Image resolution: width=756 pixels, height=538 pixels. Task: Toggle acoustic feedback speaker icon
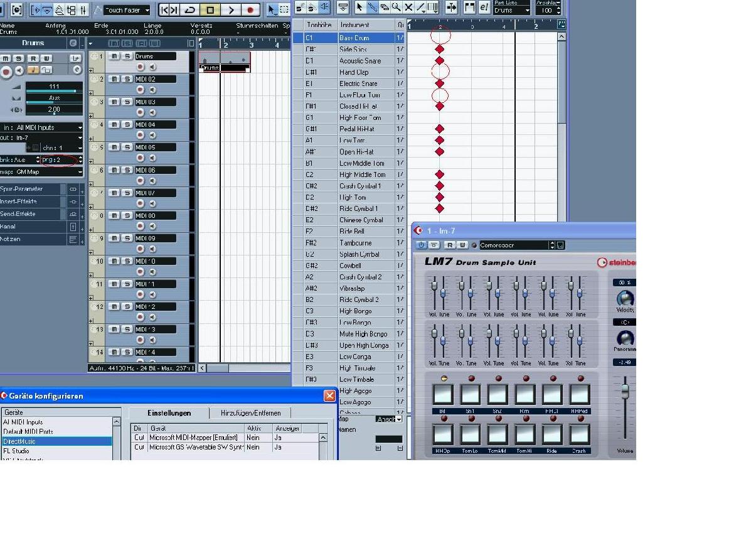tap(324, 7)
